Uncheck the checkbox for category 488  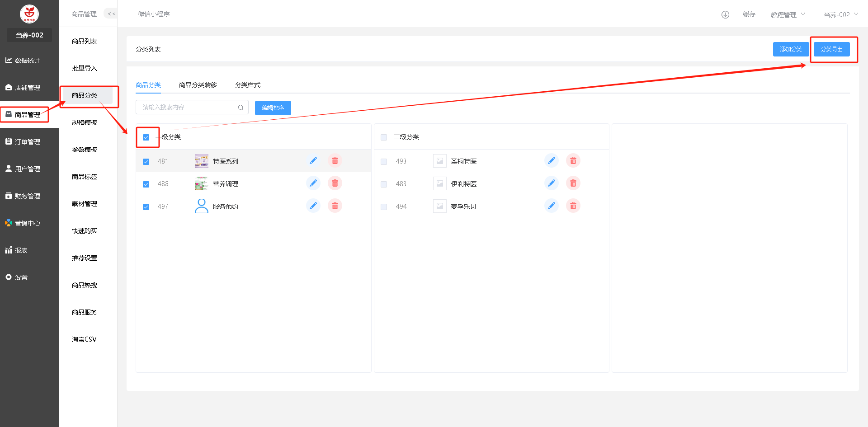(x=146, y=184)
